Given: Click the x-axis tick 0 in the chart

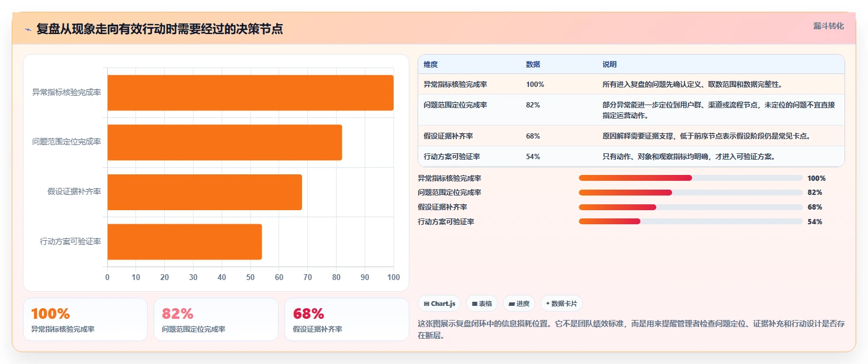Looking at the screenshot, I should click(x=107, y=277).
